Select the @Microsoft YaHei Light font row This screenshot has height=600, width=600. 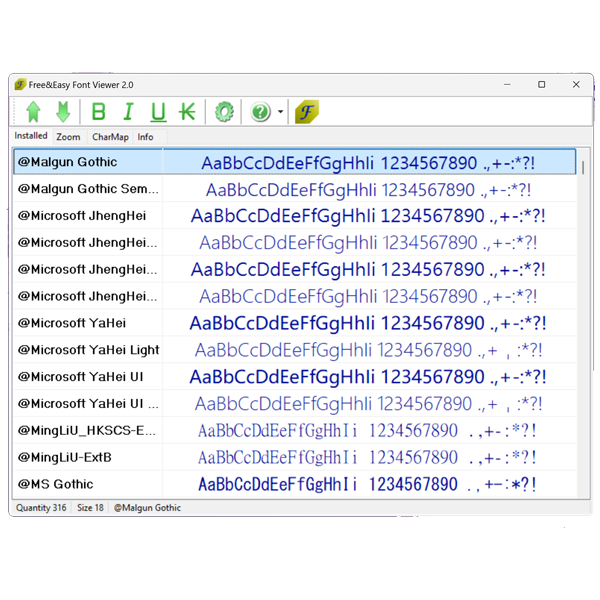click(294, 350)
